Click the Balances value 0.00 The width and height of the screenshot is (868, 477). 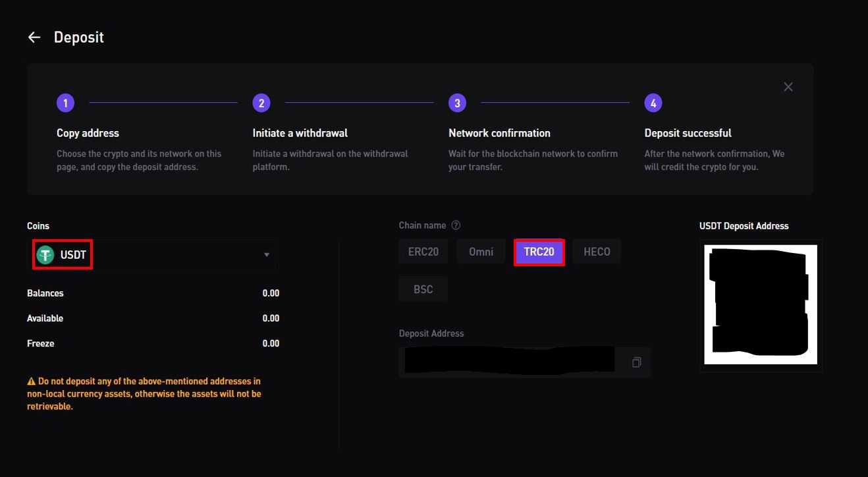coord(271,293)
